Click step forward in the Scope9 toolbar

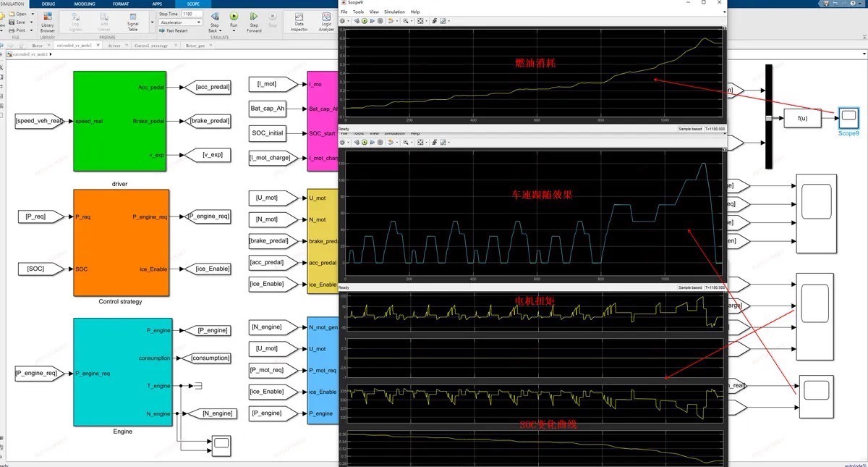pyautogui.click(x=373, y=21)
